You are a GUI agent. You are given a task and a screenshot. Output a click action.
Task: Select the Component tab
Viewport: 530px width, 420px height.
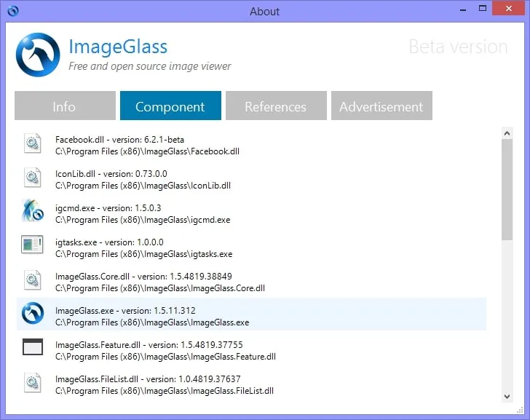point(170,106)
